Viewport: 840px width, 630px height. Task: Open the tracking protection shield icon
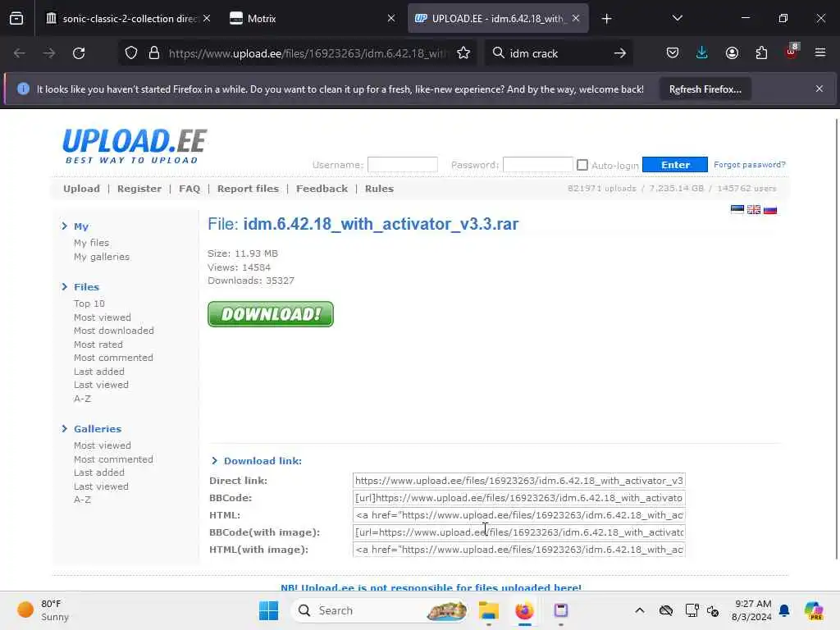coord(131,53)
